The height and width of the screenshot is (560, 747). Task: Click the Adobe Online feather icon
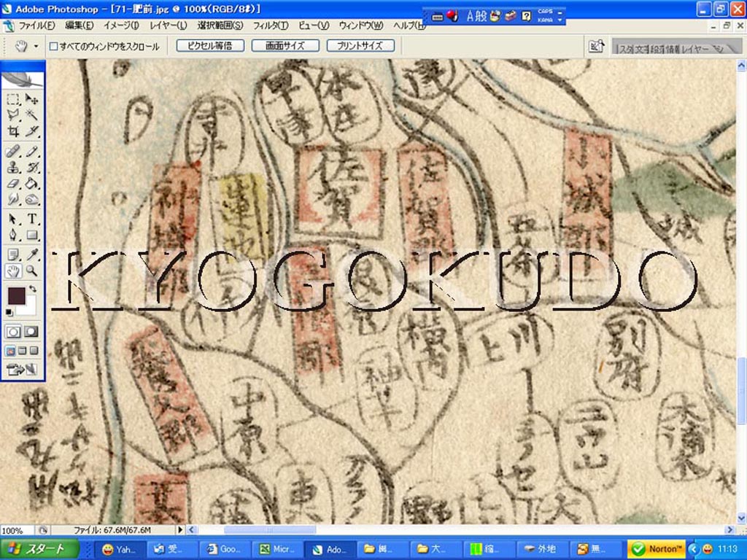point(23,79)
